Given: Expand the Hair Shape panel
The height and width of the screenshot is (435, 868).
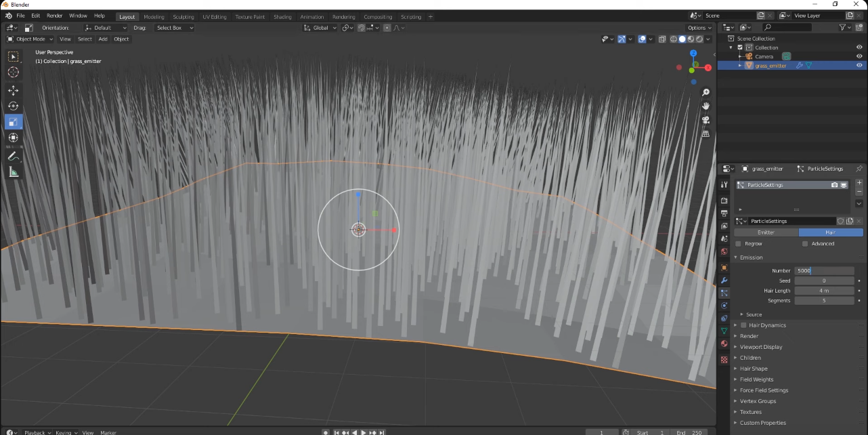Looking at the screenshot, I should (x=754, y=369).
